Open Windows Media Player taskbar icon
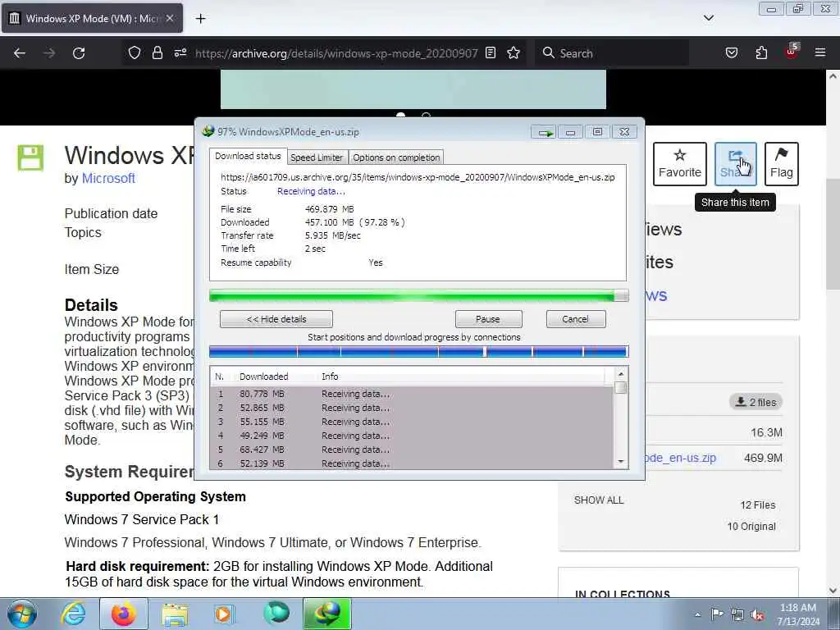The height and width of the screenshot is (630, 840). point(225,614)
